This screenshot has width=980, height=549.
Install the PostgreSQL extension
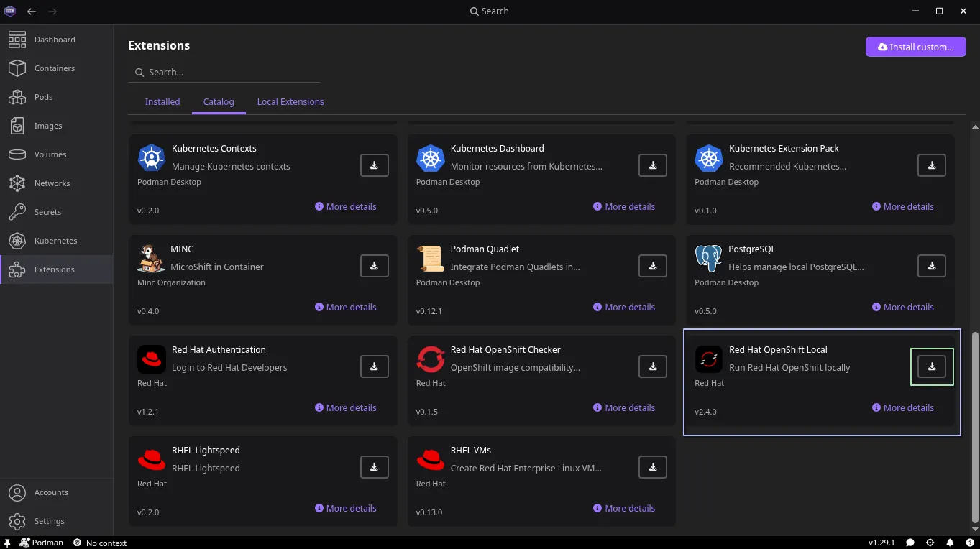(x=932, y=266)
